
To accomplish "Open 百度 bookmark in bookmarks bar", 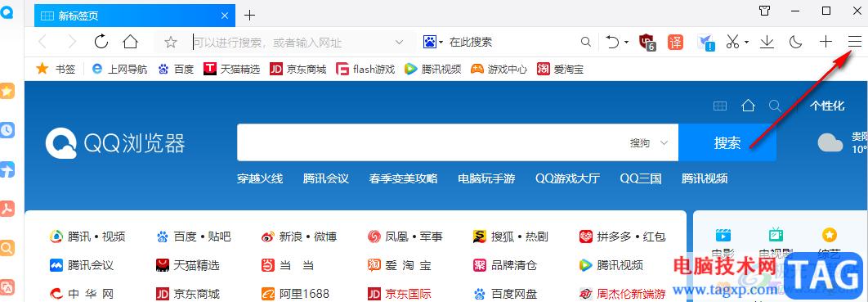I will coord(176,70).
